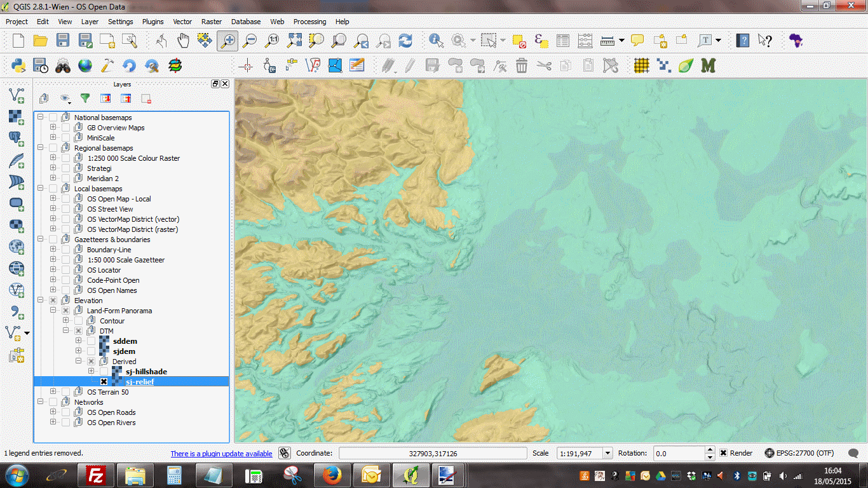Enable the OS Terrain 50 group checkbox

click(x=65, y=392)
